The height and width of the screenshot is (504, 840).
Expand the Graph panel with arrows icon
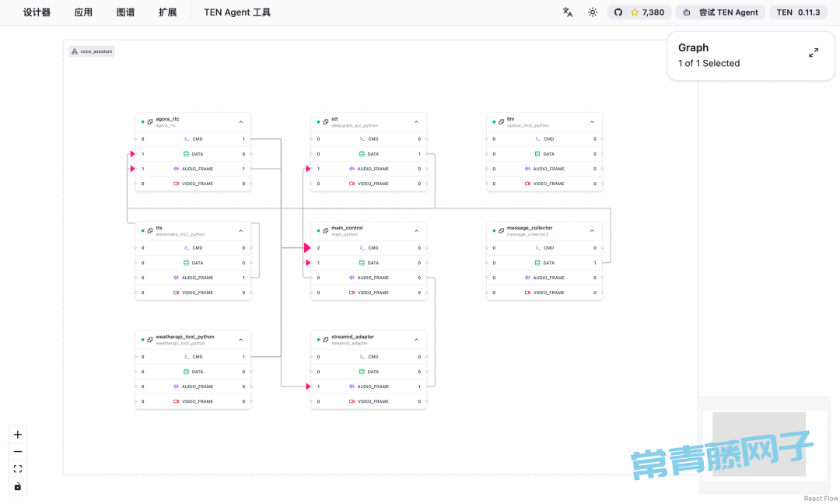point(814,52)
